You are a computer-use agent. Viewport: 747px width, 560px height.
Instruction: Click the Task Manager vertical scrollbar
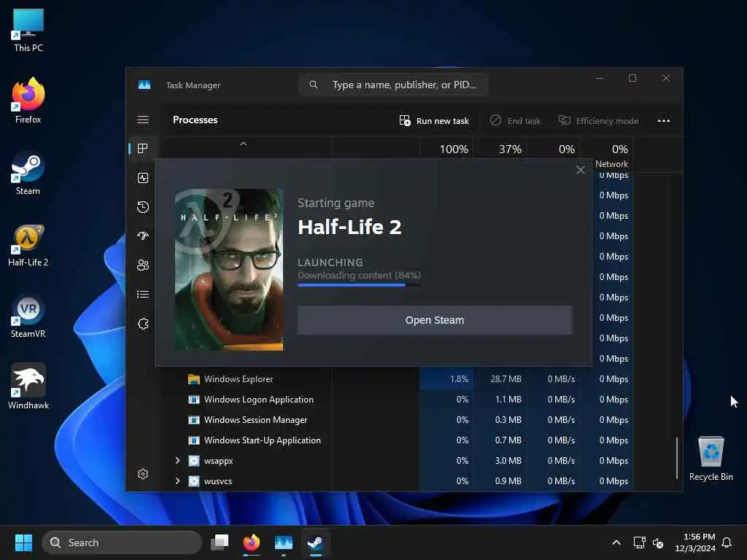[676, 459]
